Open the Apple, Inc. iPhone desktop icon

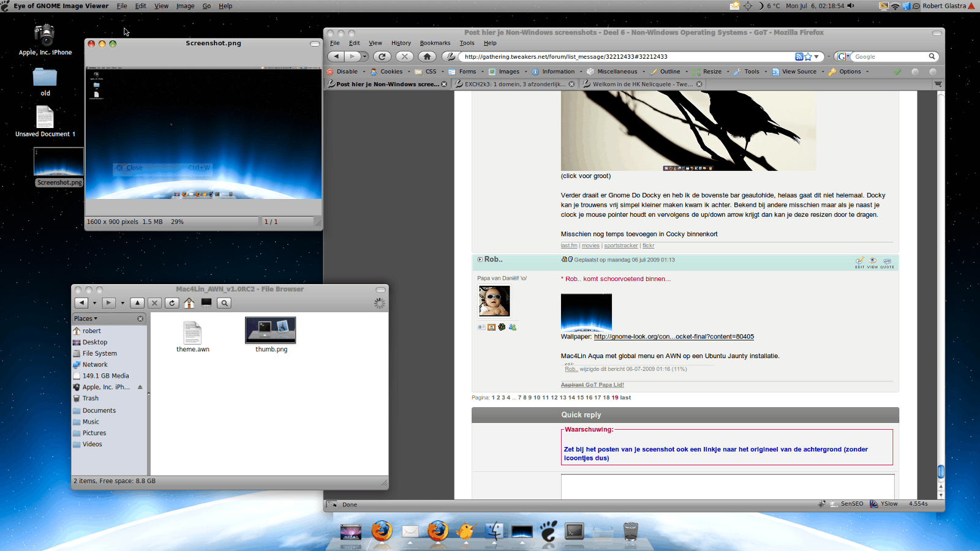[45, 40]
